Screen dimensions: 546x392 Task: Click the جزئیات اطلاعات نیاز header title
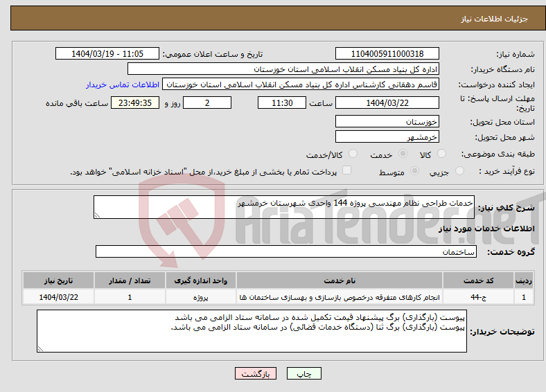(495, 19)
